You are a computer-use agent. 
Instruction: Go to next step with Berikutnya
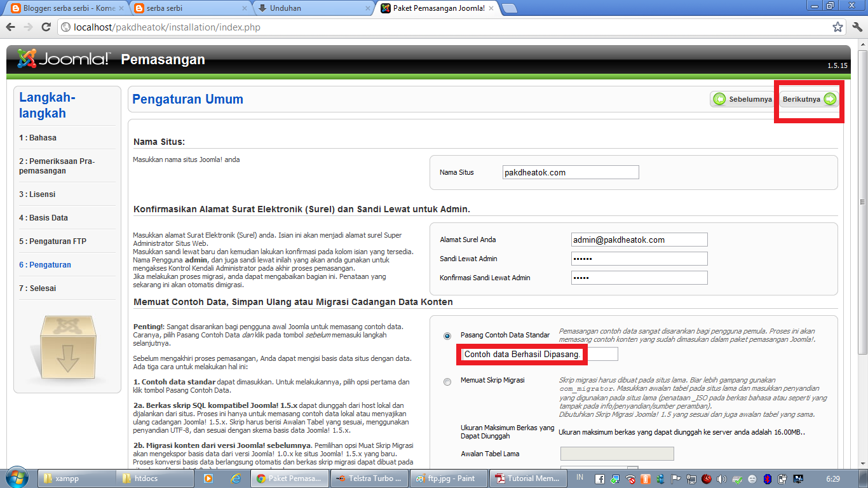click(x=809, y=99)
